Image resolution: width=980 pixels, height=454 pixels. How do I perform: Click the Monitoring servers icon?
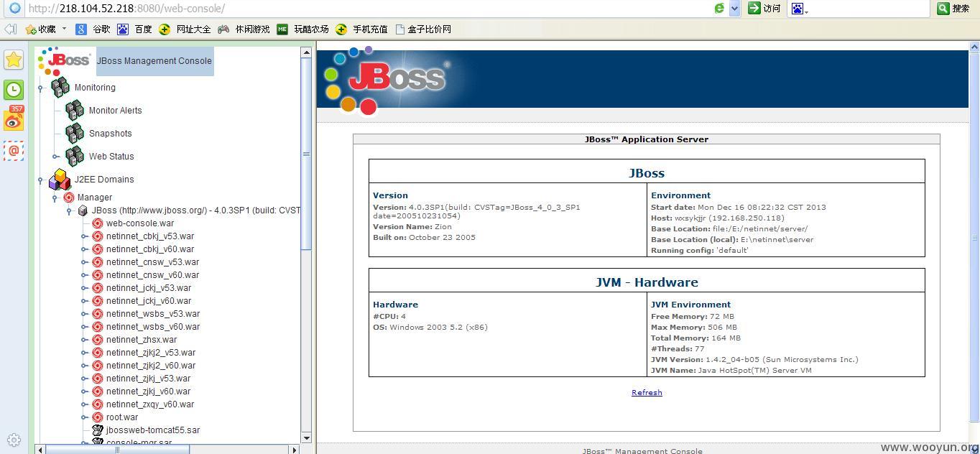60,87
